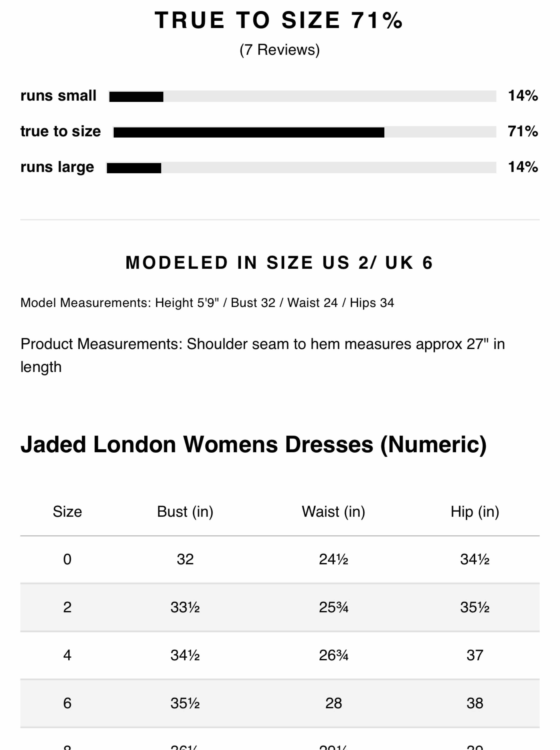Click the 28 waist measurement cell

[x=333, y=703]
